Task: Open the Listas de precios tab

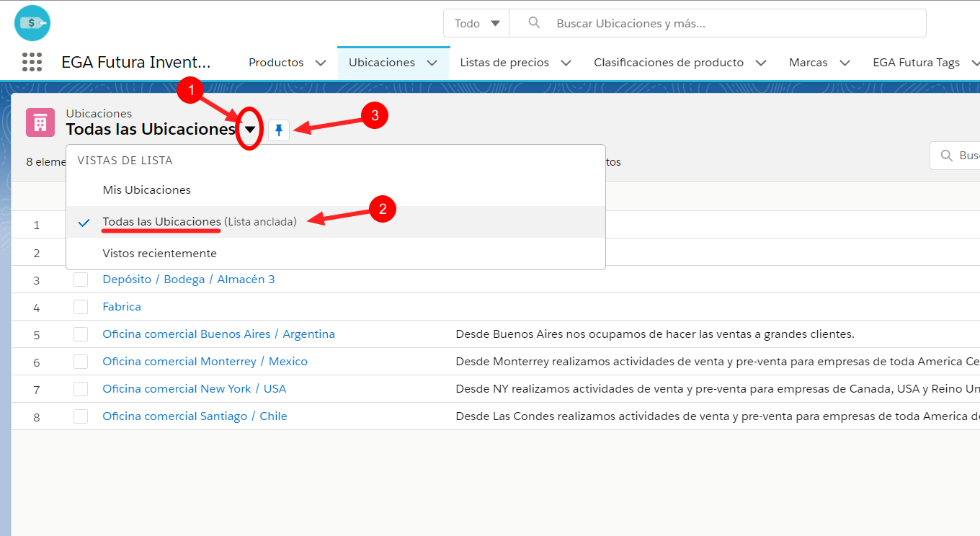Action: [x=504, y=63]
